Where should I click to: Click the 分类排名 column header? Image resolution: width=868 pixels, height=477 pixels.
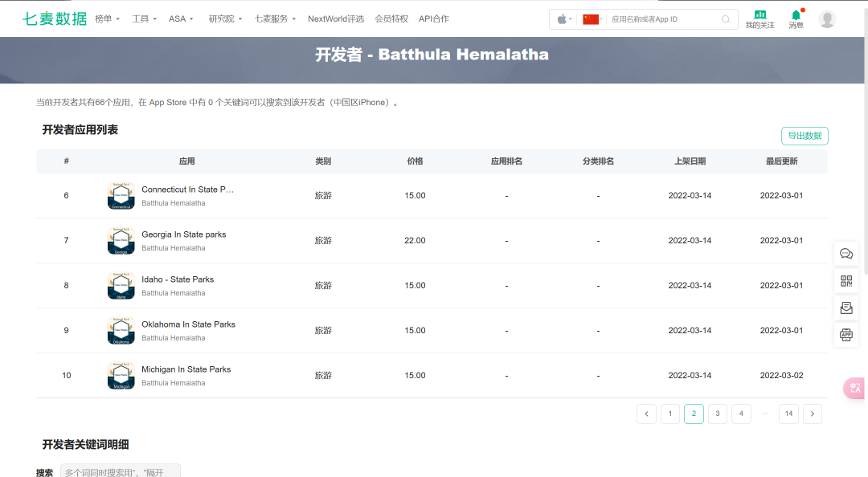point(599,161)
